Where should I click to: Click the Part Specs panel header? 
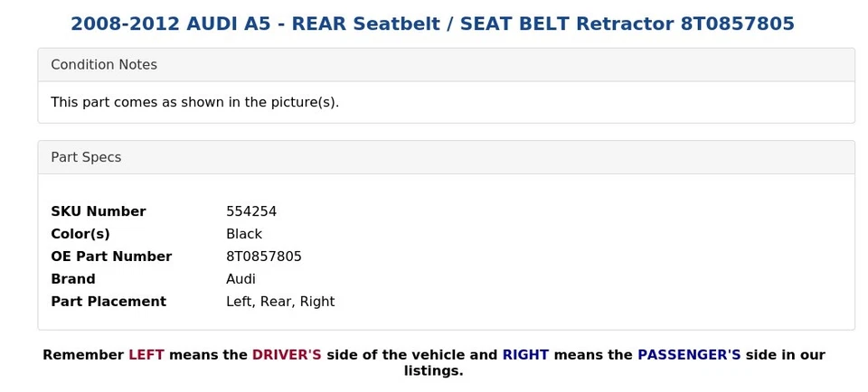[x=86, y=157]
